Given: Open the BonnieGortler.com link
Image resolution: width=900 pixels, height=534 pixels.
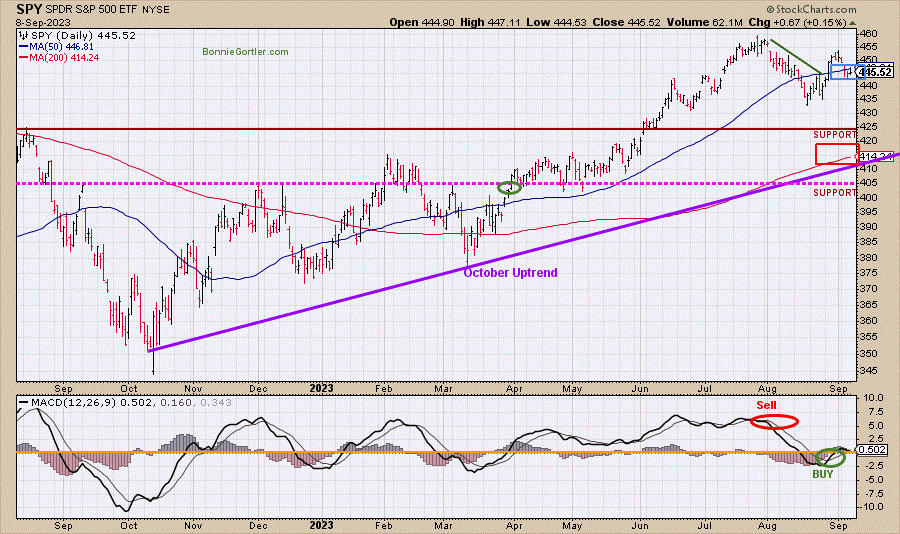Looking at the screenshot, I should pyautogui.click(x=245, y=52).
